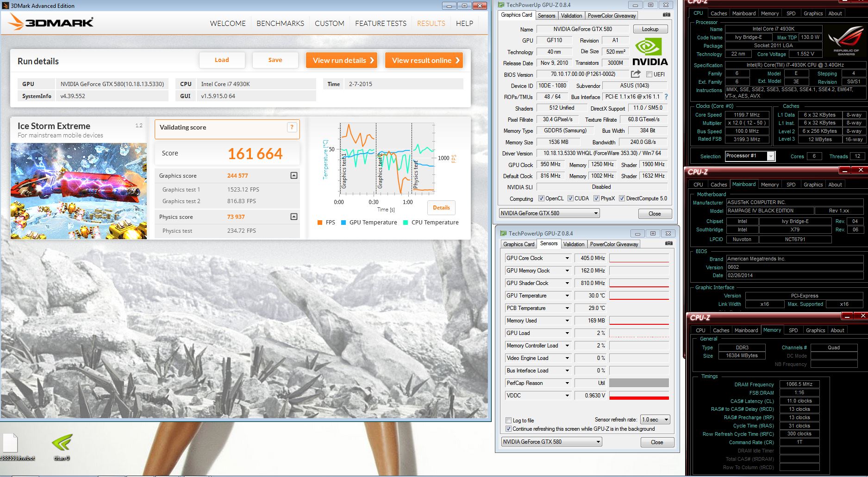
Task: Open the titan 0 NVIDIA desktop icon
Action: [62, 443]
